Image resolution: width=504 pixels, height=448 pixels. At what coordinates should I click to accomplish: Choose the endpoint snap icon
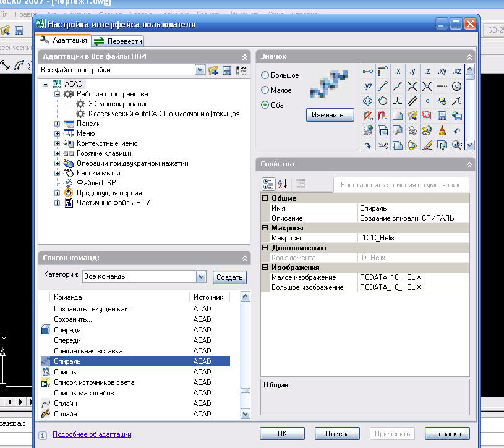(x=383, y=86)
